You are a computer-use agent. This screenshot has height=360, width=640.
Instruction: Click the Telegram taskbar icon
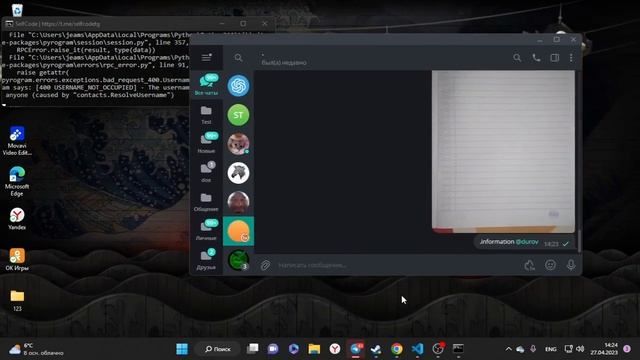pyautogui.click(x=356, y=349)
